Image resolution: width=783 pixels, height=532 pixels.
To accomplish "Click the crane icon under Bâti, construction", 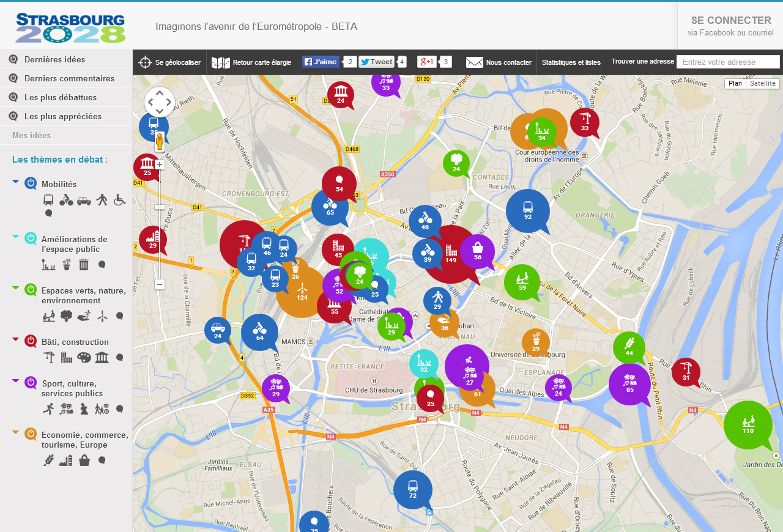I will 49,357.
